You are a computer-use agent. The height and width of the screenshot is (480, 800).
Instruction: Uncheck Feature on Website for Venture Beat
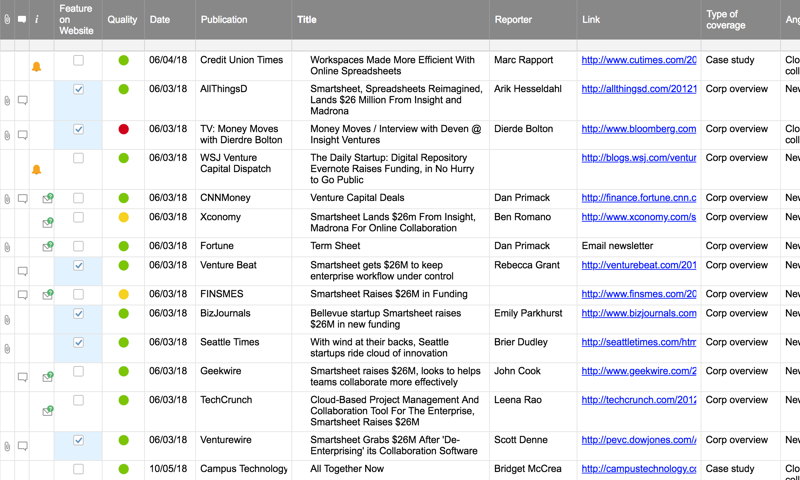pos(78,265)
